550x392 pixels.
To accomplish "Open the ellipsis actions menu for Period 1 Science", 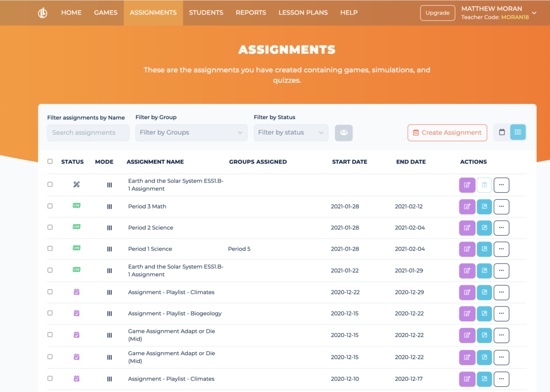I will 501,249.
